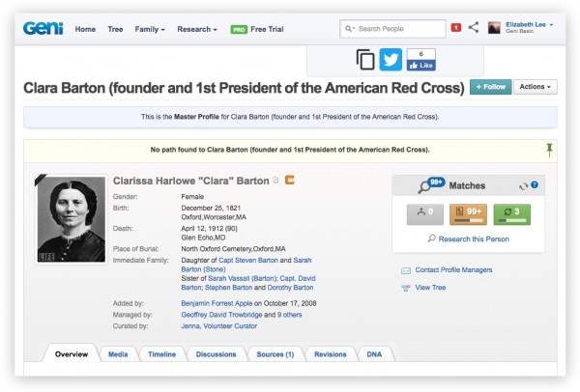
Task: Click the share icon in header
Action: pos(474,27)
